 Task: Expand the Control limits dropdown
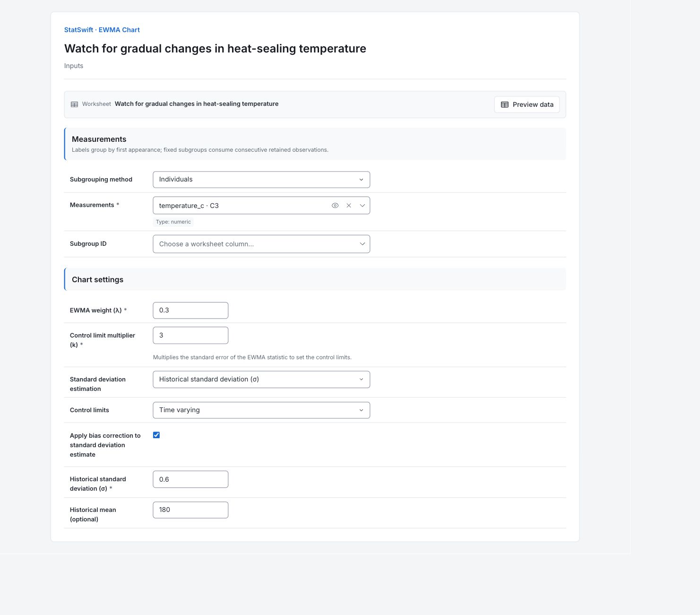[261, 410]
